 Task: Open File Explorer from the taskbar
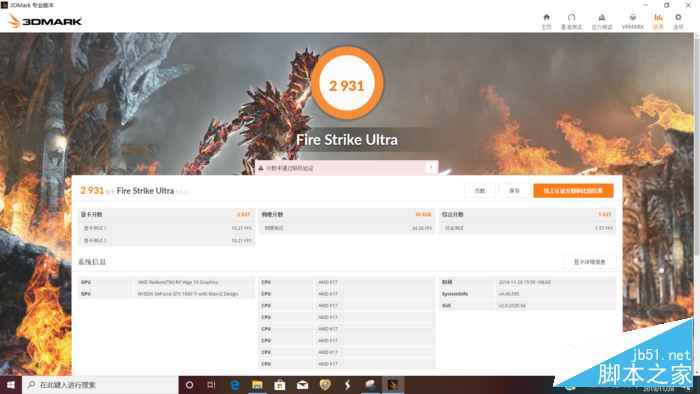click(x=257, y=385)
